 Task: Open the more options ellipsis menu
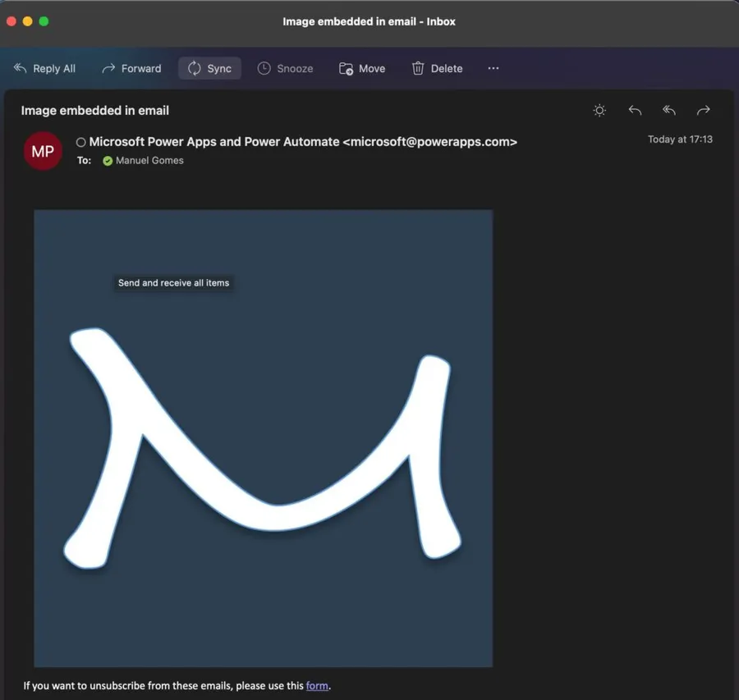tap(493, 69)
